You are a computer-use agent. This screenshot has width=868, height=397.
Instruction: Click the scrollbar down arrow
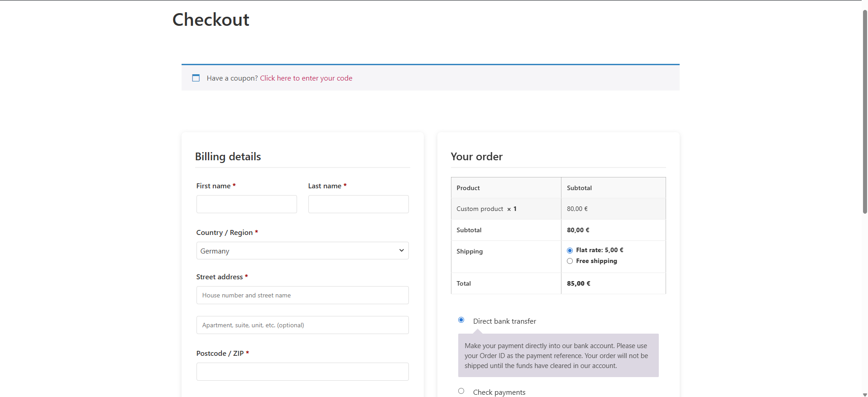point(864,394)
